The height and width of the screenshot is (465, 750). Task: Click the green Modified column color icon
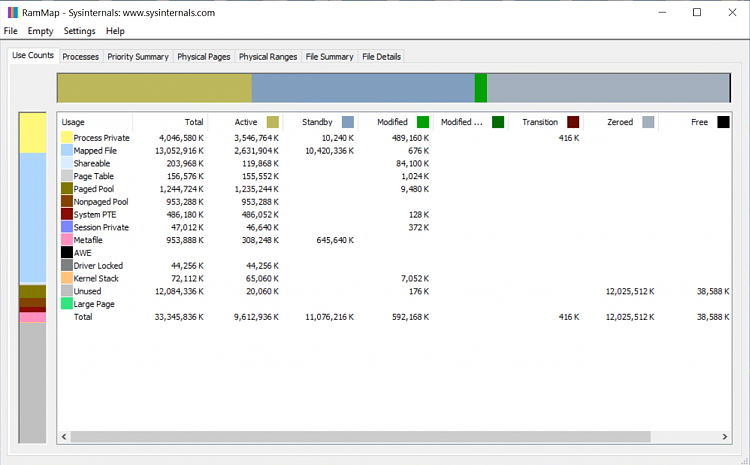click(x=423, y=122)
